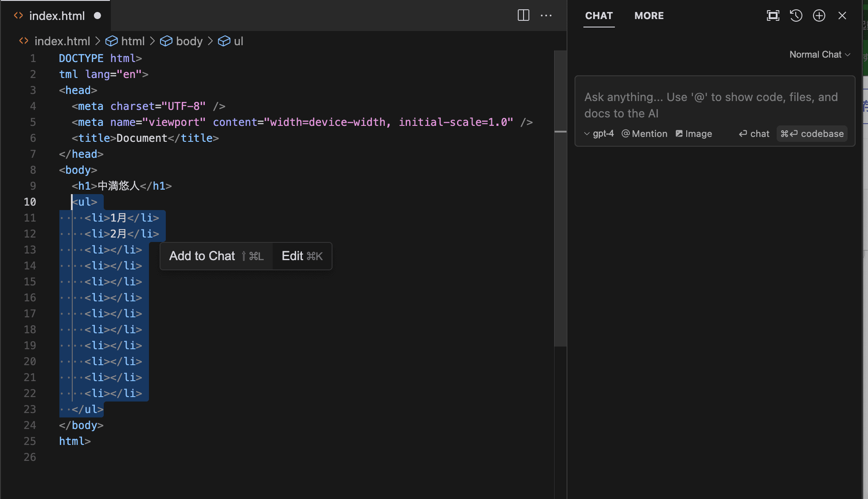This screenshot has width=868, height=499.
Task: Open the editor more actions ellipsis
Action: (546, 16)
